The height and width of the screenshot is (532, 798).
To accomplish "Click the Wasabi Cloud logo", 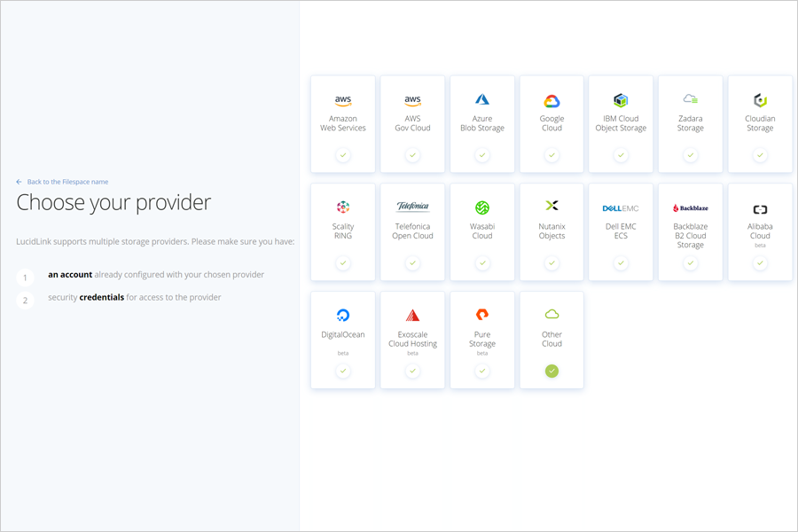I will [x=482, y=207].
